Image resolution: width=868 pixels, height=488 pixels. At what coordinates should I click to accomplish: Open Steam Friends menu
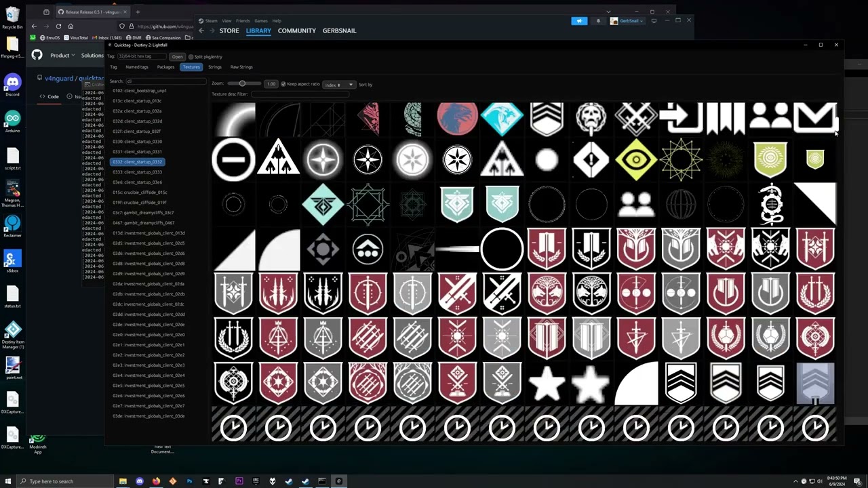pyautogui.click(x=243, y=21)
